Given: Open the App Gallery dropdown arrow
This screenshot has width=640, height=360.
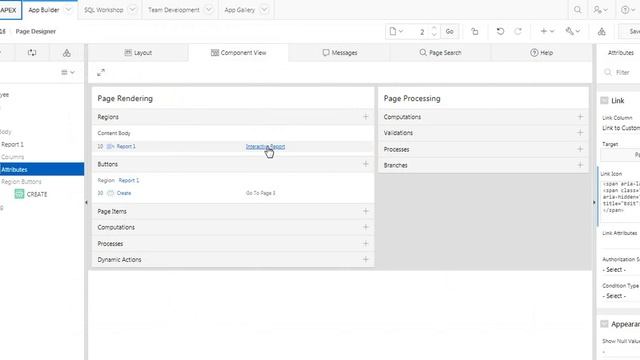Looking at the screenshot, I should pyautogui.click(x=264, y=10).
